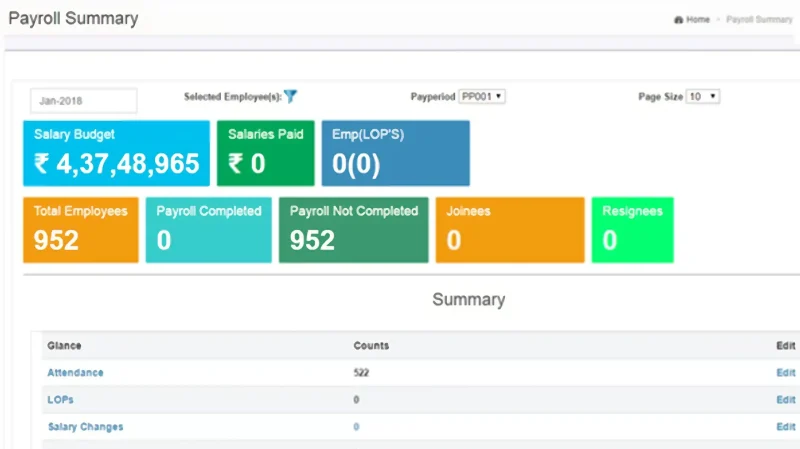Click the LOPs count 0

(x=356, y=400)
